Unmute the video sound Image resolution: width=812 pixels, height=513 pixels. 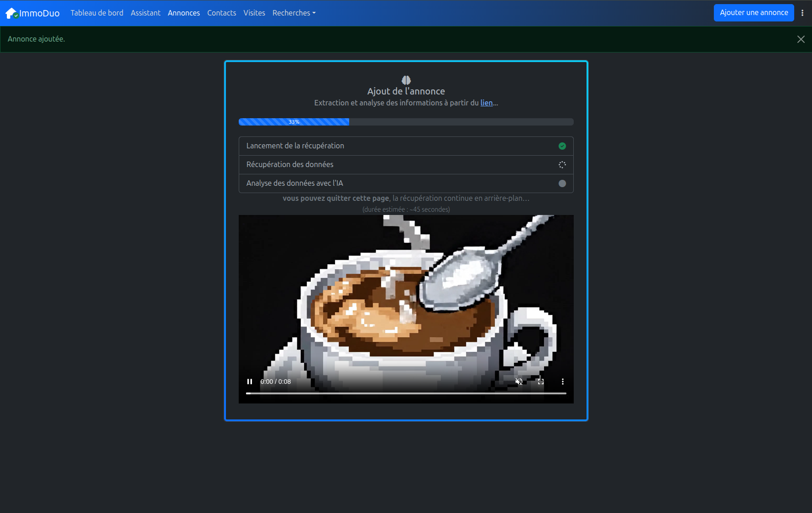pyautogui.click(x=519, y=382)
